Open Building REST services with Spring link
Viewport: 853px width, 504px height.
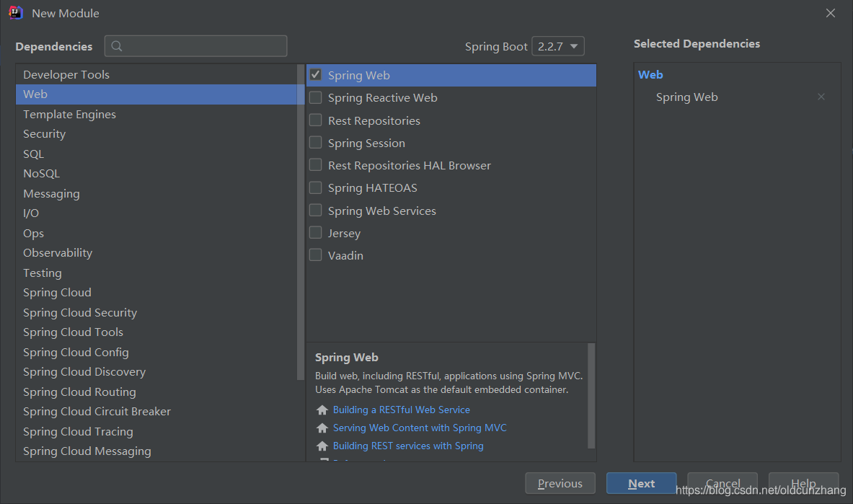[408, 446]
